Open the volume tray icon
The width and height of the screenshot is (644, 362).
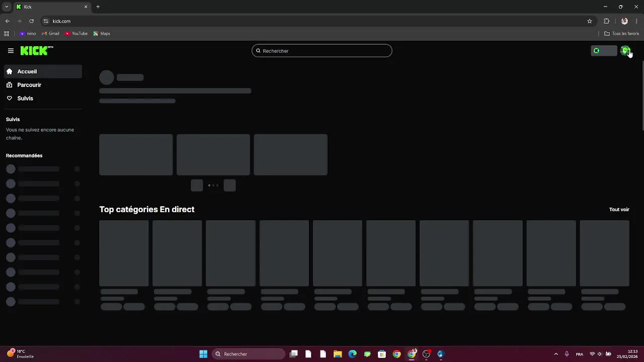600,354
